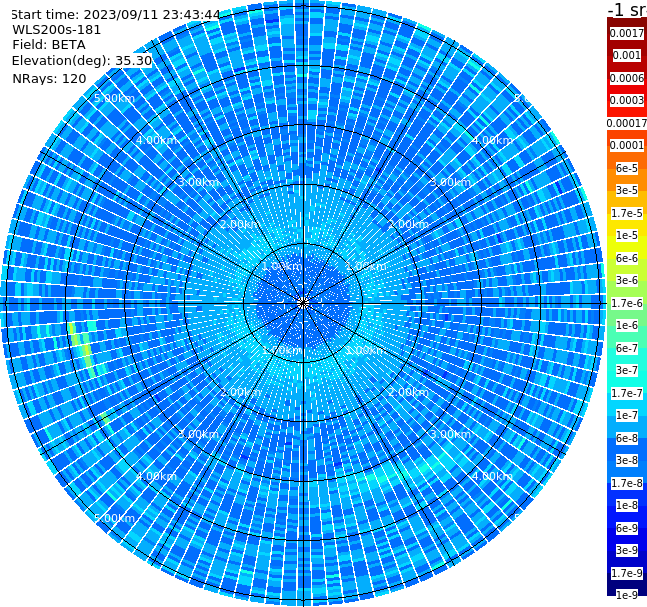Click the 3e-8 colorbar label
Image resolution: width=647 pixels, height=607 pixels.
[627, 460]
